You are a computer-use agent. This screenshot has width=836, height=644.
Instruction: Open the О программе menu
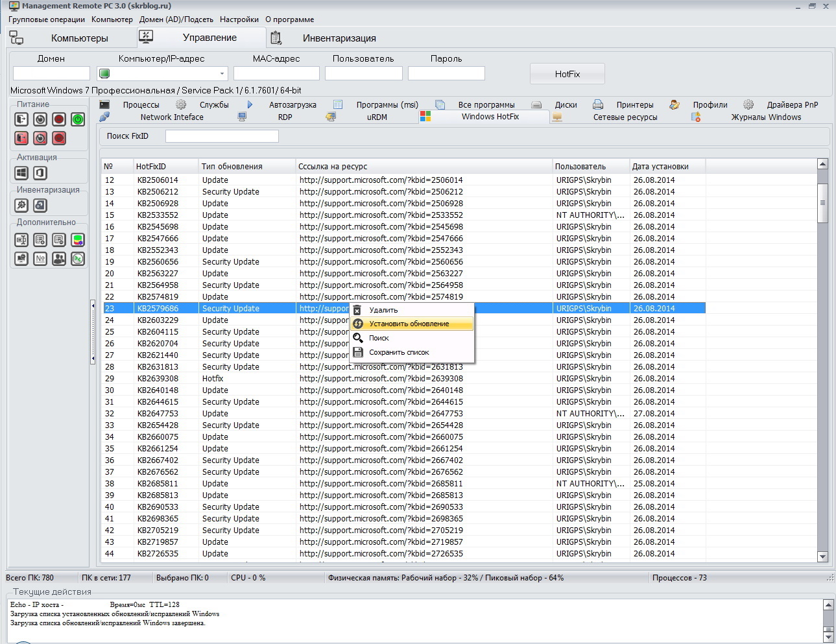tap(289, 19)
